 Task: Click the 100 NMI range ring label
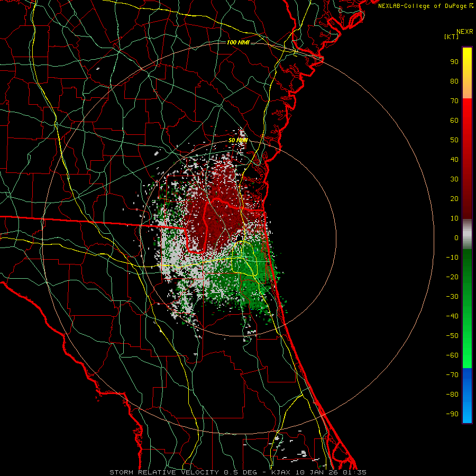click(238, 42)
